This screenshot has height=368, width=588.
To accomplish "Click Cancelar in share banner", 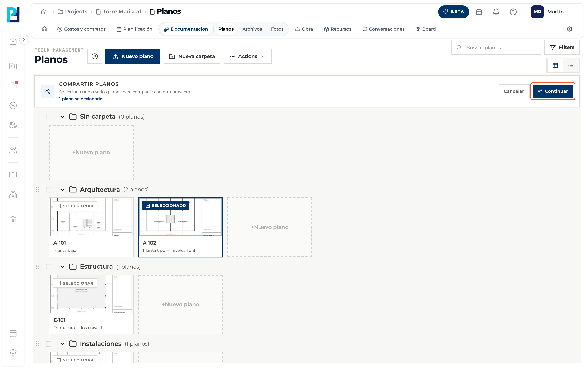I will (x=514, y=91).
